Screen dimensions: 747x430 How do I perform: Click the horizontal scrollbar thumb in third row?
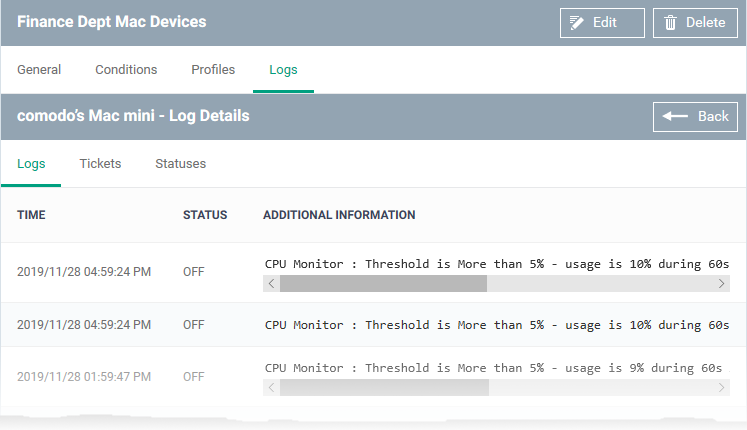click(384, 388)
